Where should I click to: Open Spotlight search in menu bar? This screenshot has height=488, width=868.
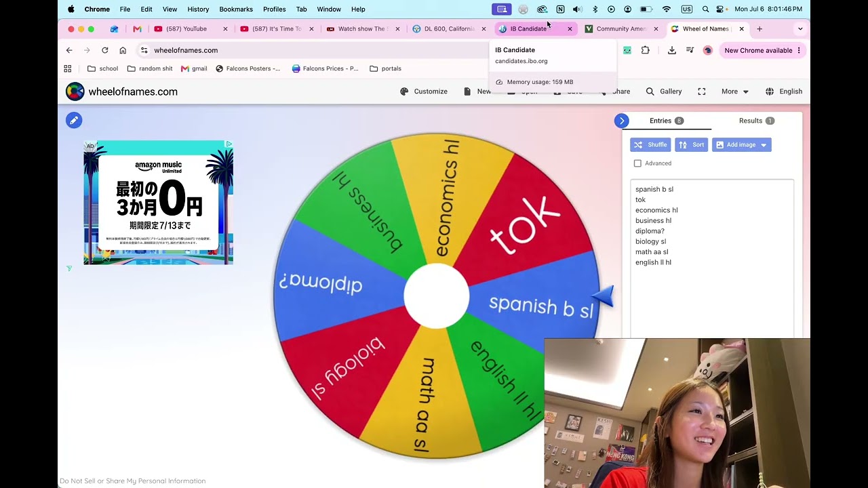[705, 9]
